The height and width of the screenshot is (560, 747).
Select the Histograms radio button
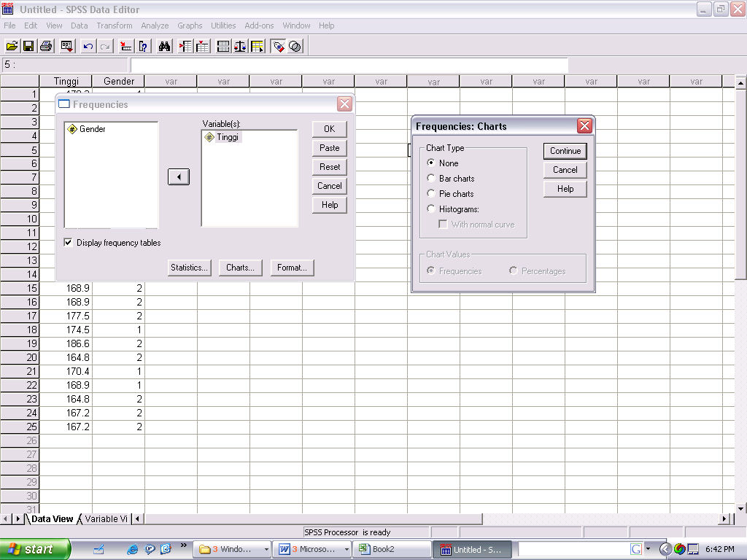(431, 209)
